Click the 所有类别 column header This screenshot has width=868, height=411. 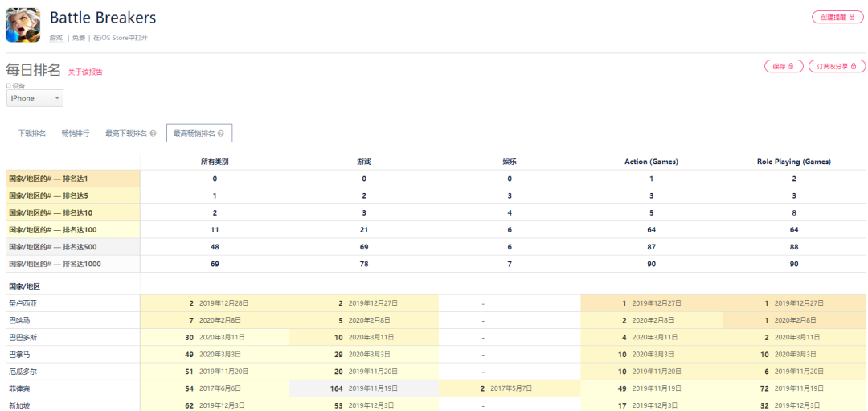(x=215, y=162)
